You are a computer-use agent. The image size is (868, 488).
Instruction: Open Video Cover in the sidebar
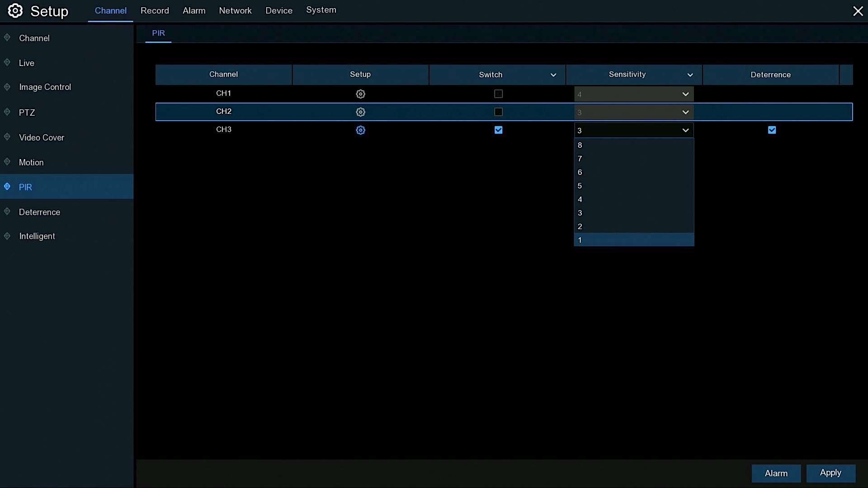[x=42, y=137]
